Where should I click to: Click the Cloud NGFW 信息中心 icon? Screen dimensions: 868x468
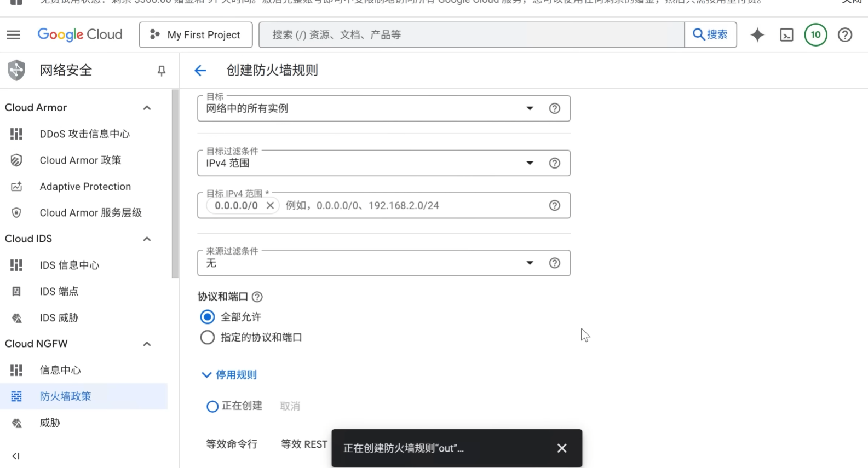point(16,371)
